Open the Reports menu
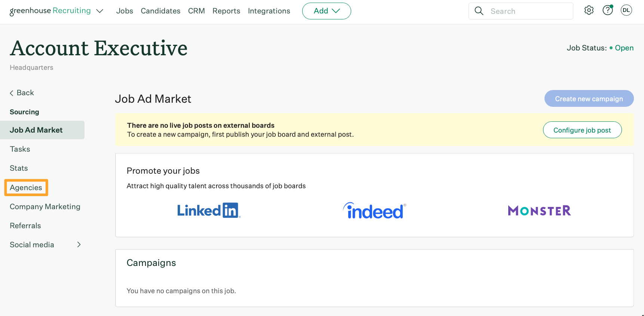This screenshot has height=316, width=644. coord(226,11)
